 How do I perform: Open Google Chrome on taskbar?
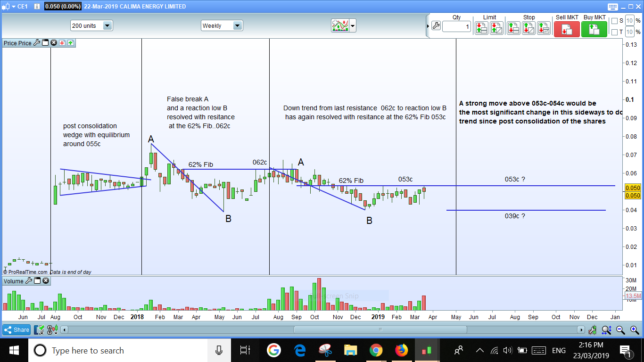tap(376, 350)
